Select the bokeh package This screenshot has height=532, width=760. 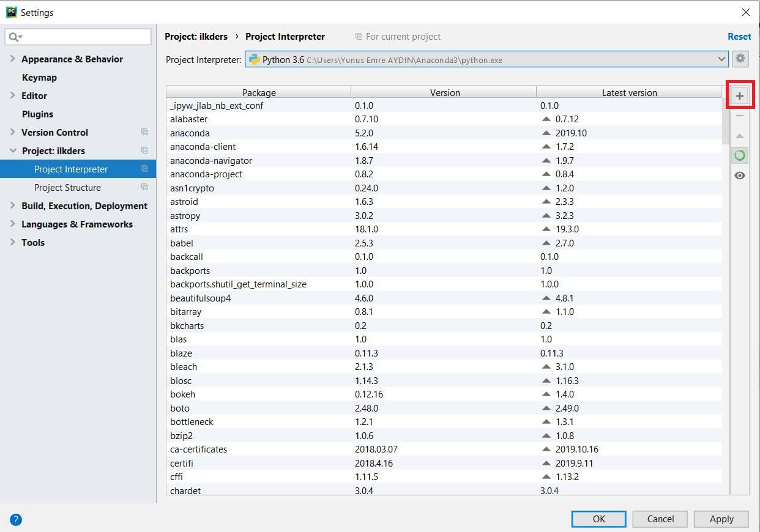coord(444,394)
